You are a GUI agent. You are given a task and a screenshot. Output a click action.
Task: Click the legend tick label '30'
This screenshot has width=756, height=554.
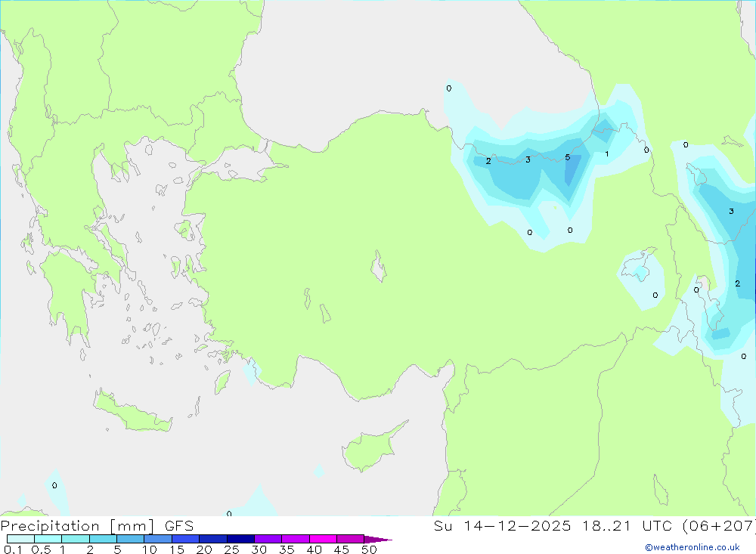click(259, 549)
